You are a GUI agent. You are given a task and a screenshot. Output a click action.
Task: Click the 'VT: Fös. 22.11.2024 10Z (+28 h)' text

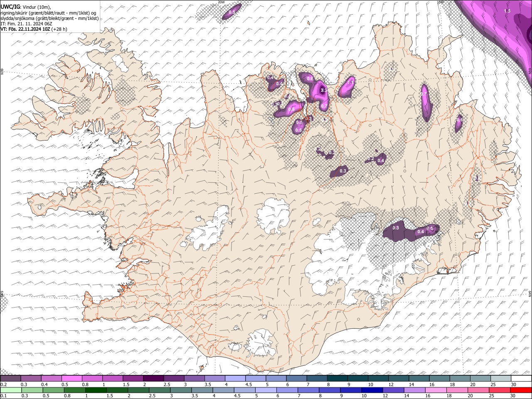34,29
